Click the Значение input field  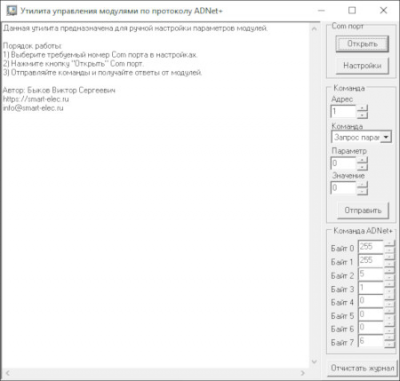click(x=343, y=188)
